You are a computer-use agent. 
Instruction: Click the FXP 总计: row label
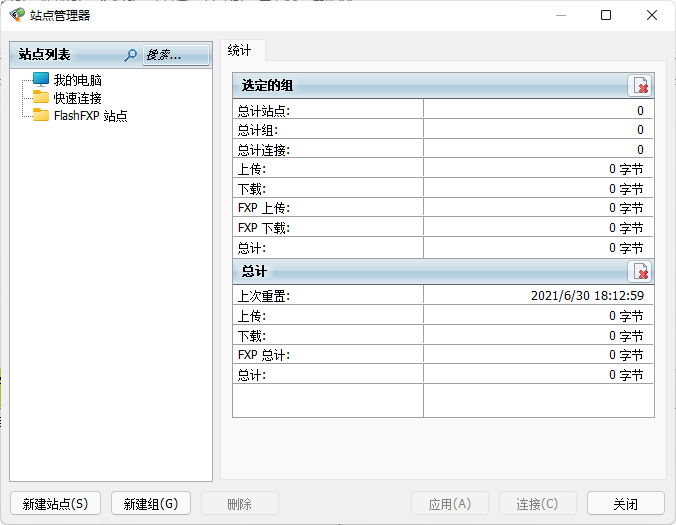click(264, 355)
